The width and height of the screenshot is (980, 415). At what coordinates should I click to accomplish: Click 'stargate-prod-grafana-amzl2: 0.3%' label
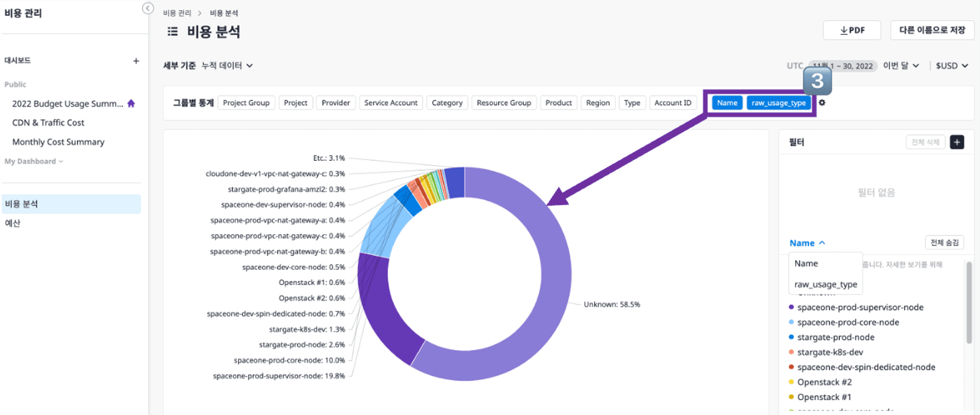click(286, 190)
